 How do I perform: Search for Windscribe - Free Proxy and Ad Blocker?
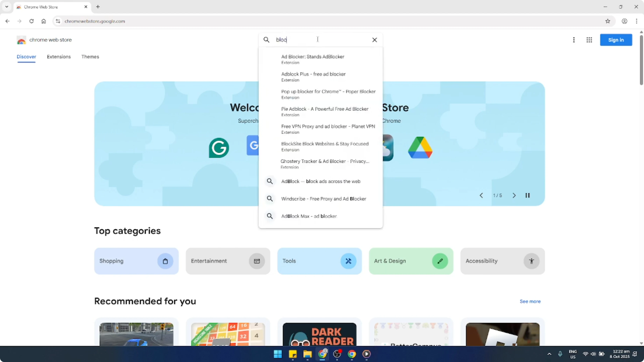point(320,199)
